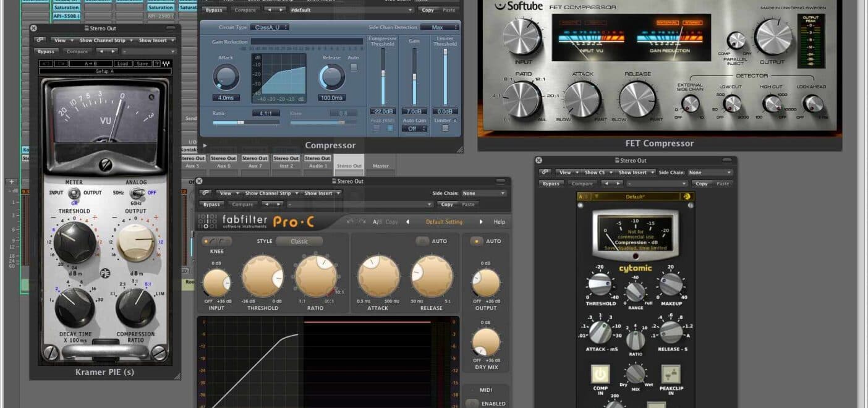Image resolution: width=868 pixels, height=408 pixels.
Task: Open the preset save icon beside Default in Cytomic
Action: (x=686, y=196)
